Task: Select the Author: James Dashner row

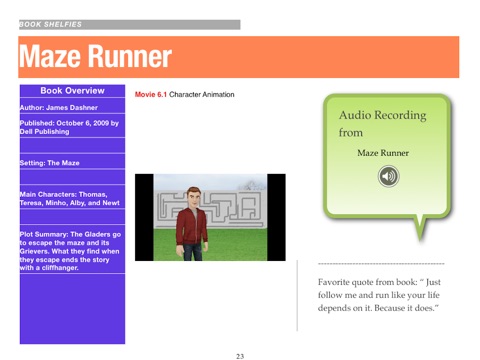Action: (72, 107)
